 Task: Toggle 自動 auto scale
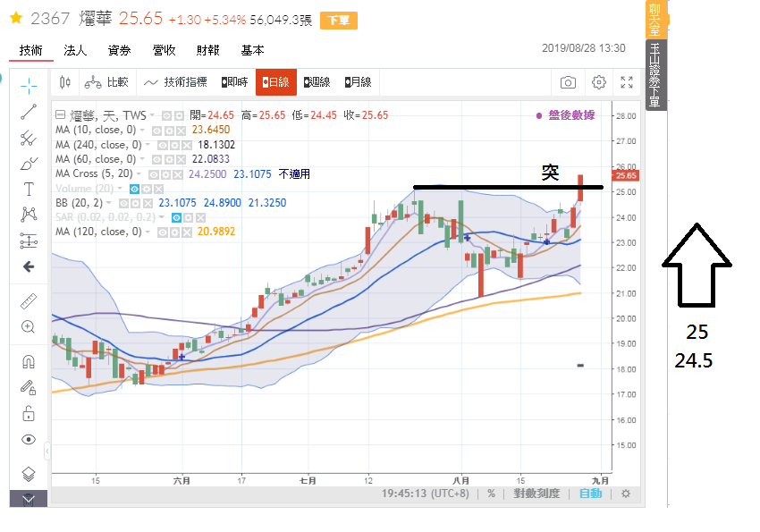(x=591, y=494)
